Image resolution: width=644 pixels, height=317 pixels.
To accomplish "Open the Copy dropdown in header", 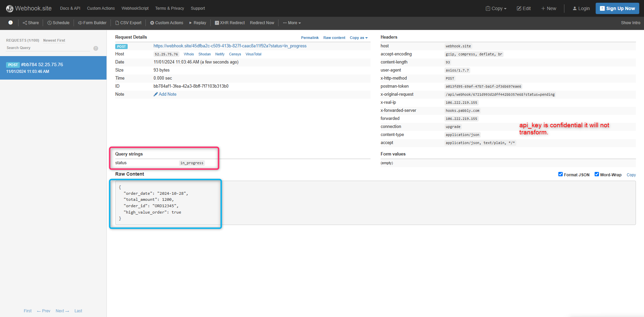I will coord(496,8).
